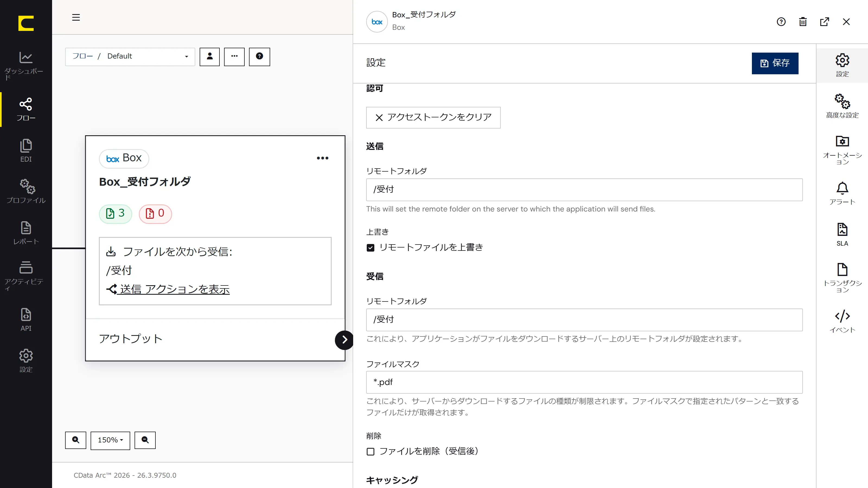Open the EDI sidebar section

point(26,150)
